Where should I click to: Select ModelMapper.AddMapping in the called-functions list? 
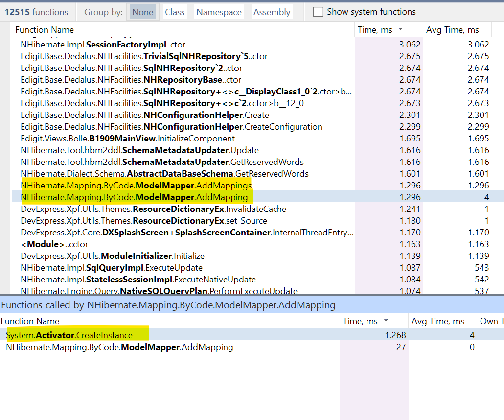point(252,347)
